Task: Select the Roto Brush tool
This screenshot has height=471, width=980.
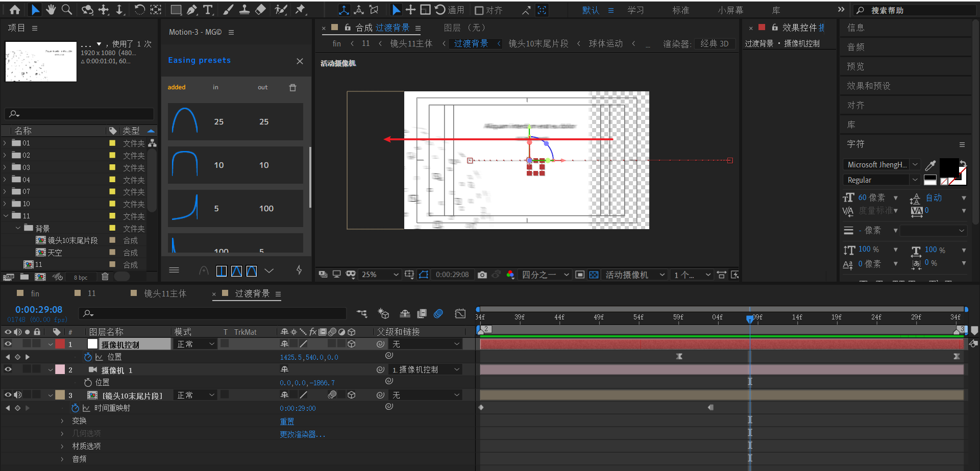Action: [x=281, y=10]
